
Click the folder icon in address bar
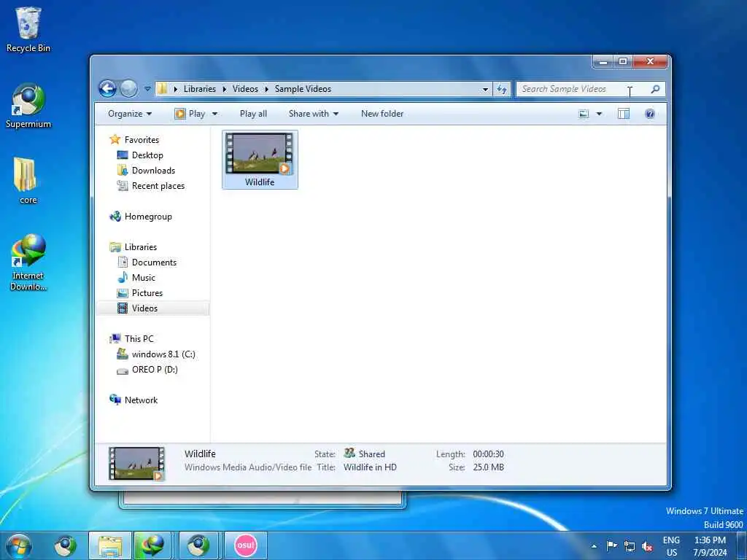click(x=163, y=88)
